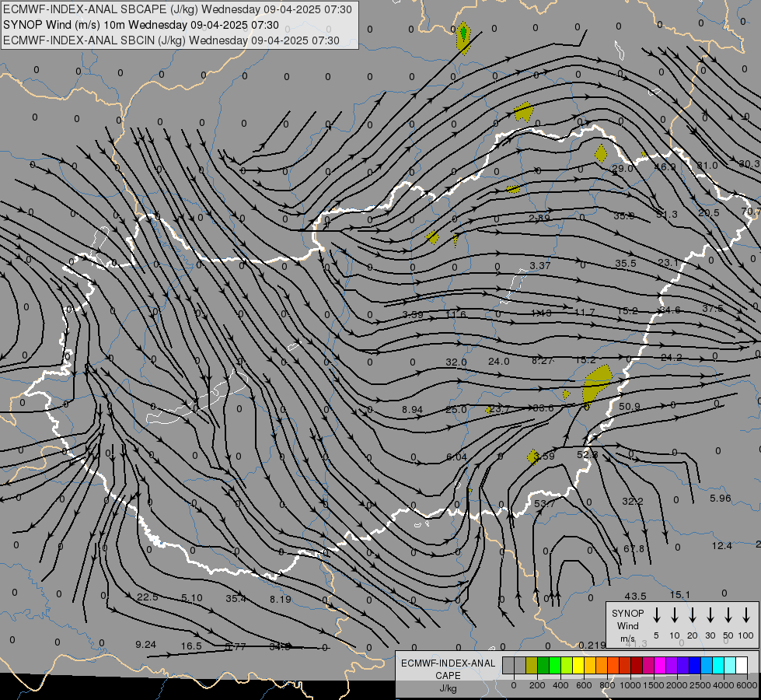
Task: Click the SBCIN title line in the header
Action: pos(171,40)
